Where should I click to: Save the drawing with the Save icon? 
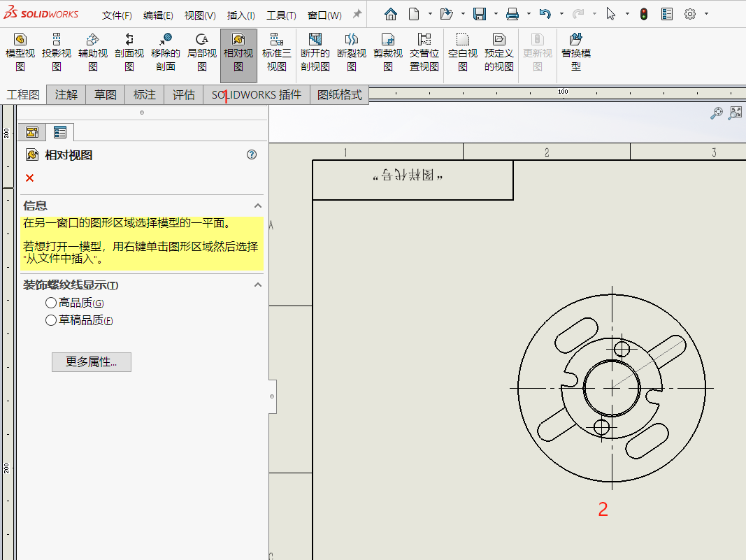pyautogui.click(x=480, y=14)
